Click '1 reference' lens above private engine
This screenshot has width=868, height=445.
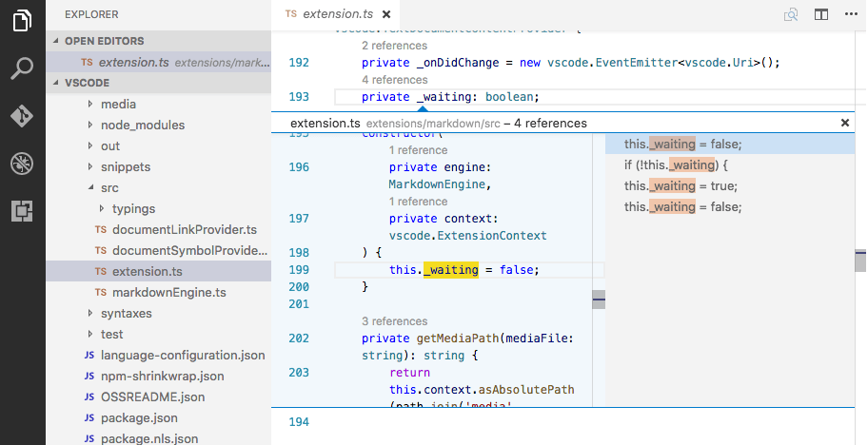(418, 150)
